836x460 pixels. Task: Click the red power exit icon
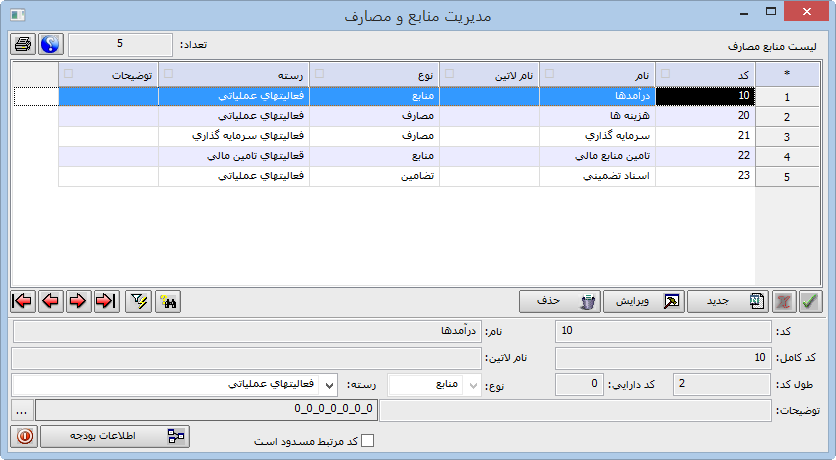[24, 436]
